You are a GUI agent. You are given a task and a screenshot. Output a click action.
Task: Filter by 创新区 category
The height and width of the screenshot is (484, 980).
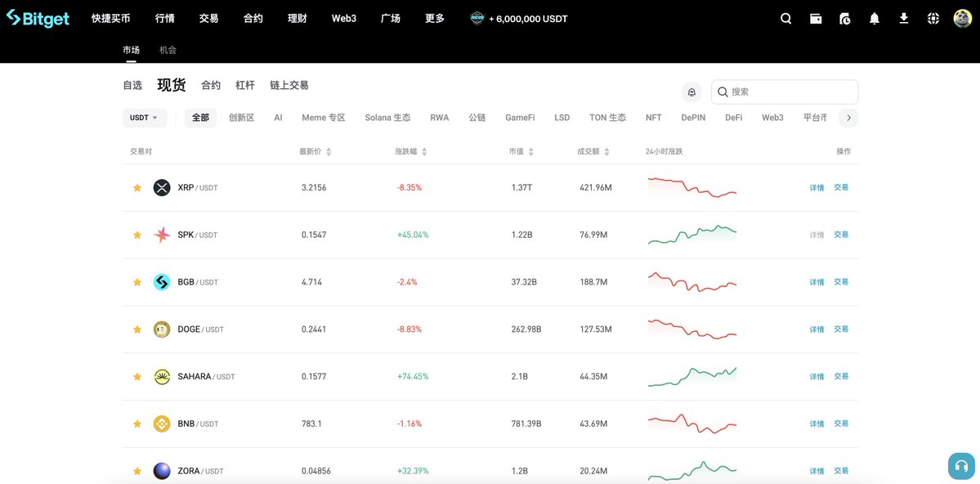coord(242,118)
